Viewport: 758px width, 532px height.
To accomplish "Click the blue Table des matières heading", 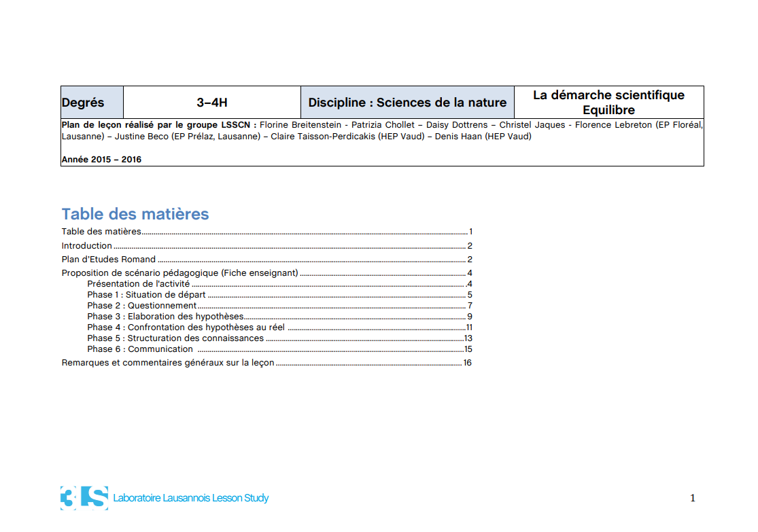I will (135, 214).
